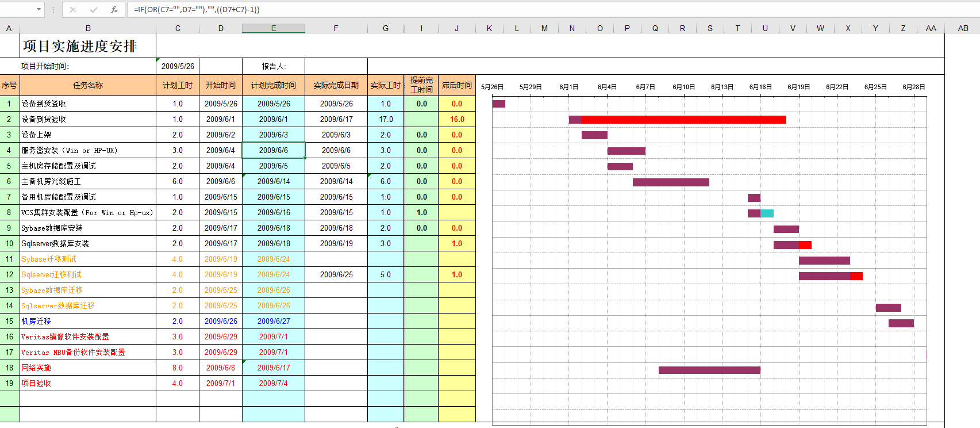The image size is (980, 428).
Task: Select column B header
Action: pyautogui.click(x=88, y=28)
